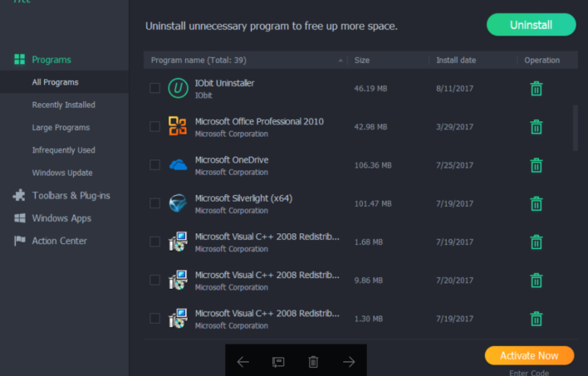Check the Microsoft OneDrive checkbox
This screenshot has height=376, width=588.
[x=154, y=165]
